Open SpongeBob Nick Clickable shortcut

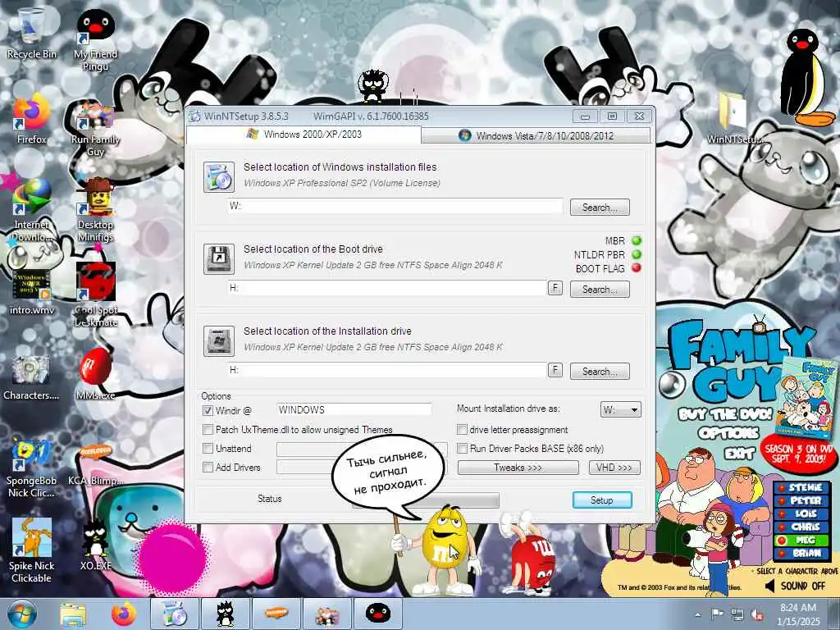click(31, 468)
